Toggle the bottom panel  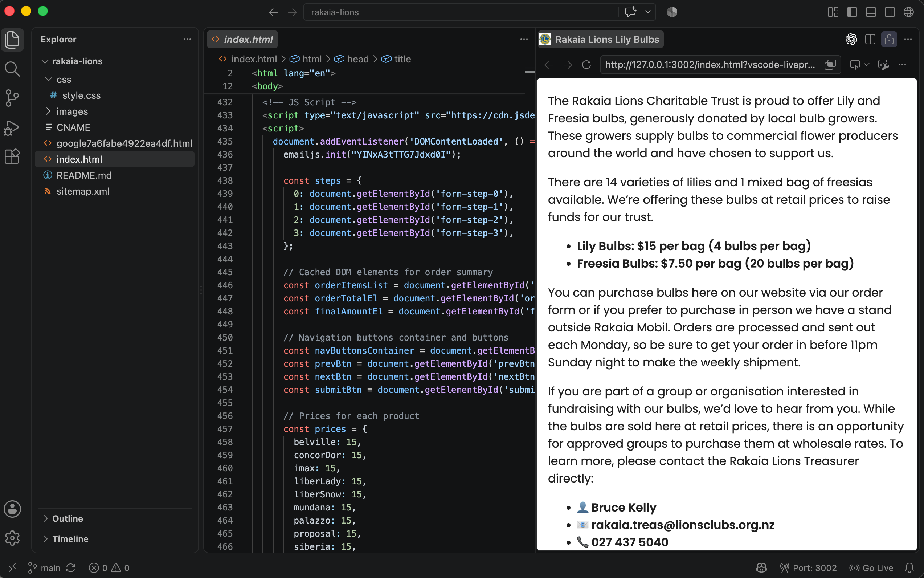tap(871, 12)
